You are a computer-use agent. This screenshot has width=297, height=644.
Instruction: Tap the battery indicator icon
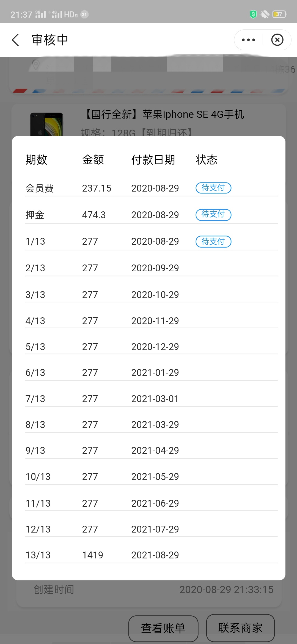coord(279,14)
